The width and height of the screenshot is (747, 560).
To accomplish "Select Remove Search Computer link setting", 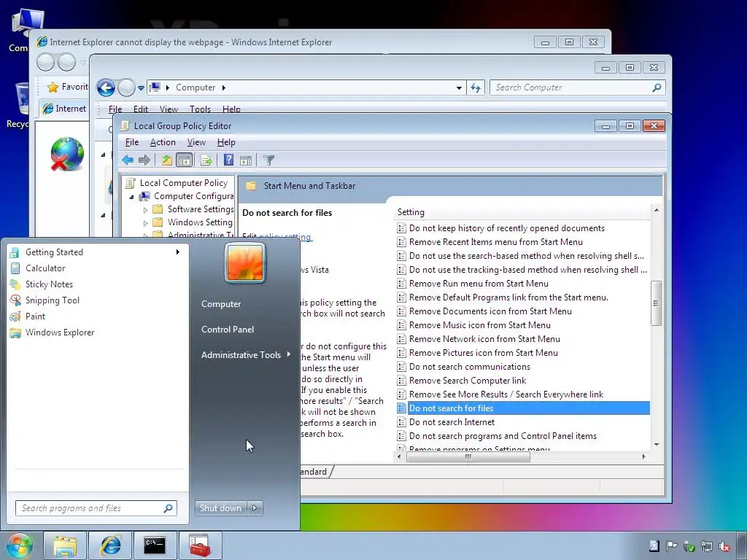I will 468,381.
